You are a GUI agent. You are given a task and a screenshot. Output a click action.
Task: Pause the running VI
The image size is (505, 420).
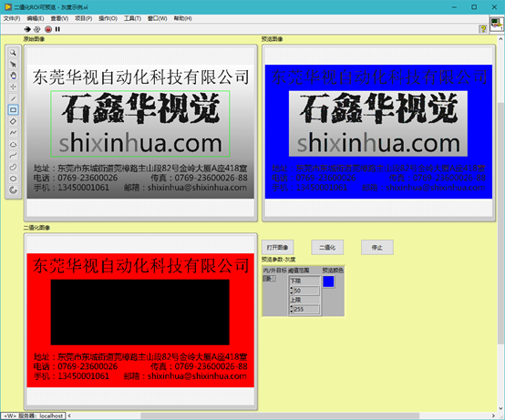(57, 29)
